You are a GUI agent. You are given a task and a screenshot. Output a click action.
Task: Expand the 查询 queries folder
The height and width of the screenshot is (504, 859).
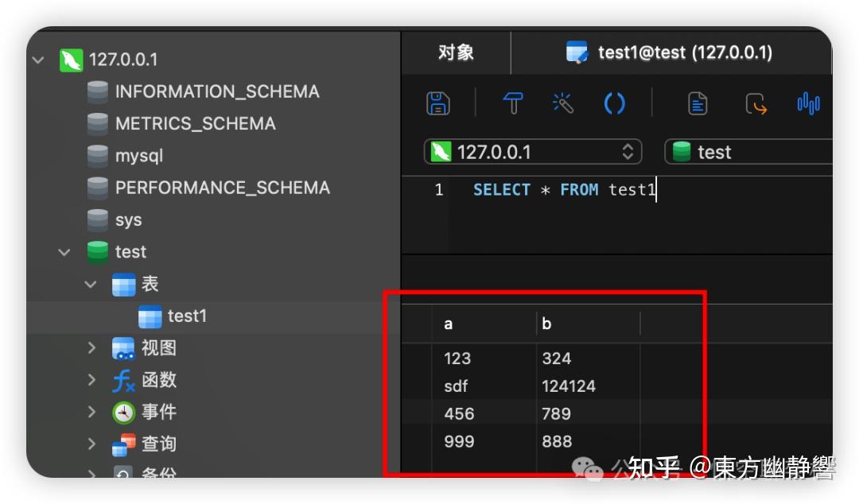click(x=91, y=444)
